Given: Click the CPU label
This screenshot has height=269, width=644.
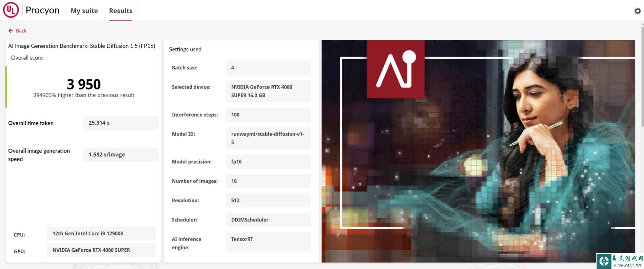Looking at the screenshot, I should (x=19, y=235).
